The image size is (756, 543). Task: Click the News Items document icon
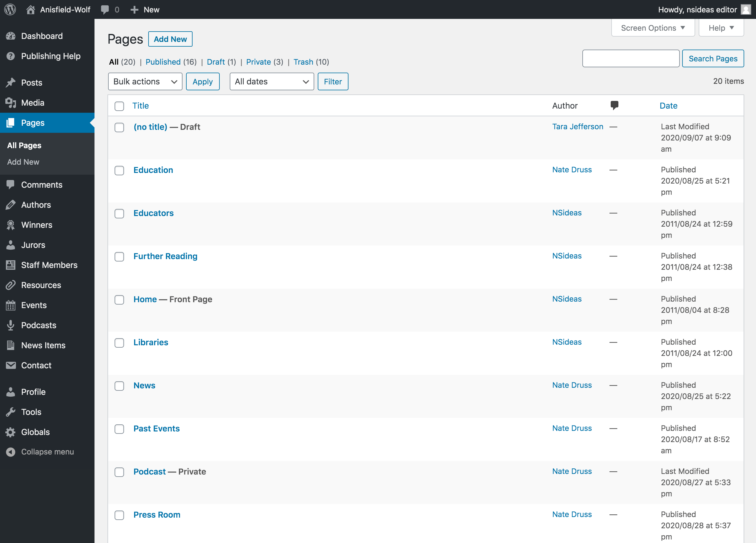coord(11,345)
